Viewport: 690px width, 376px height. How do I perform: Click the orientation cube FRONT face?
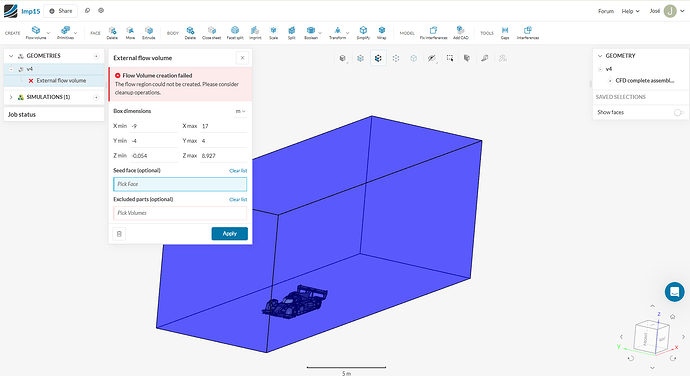(x=645, y=338)
